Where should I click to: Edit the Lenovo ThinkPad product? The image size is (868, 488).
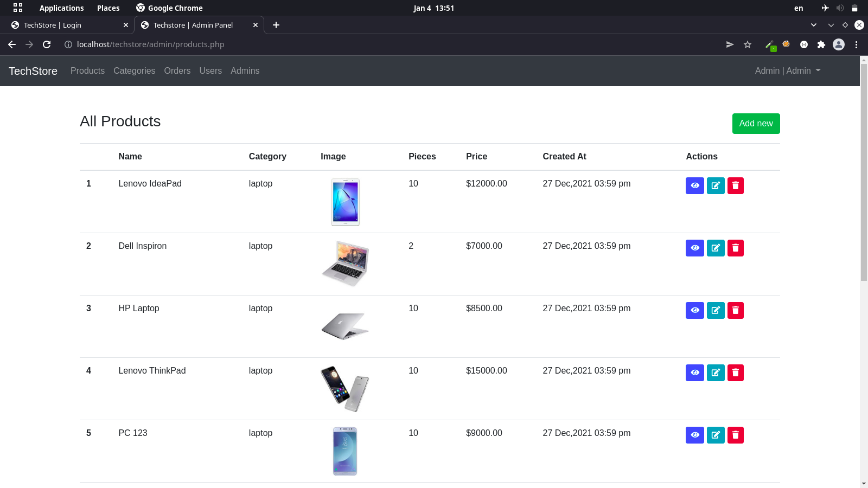click(716, 373)
